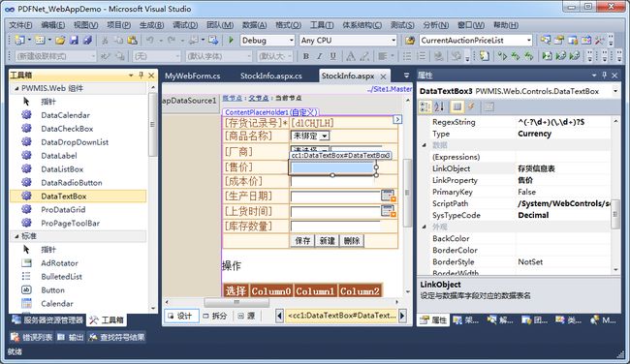Click the Save All icon
630x364 pixels.
87,40
